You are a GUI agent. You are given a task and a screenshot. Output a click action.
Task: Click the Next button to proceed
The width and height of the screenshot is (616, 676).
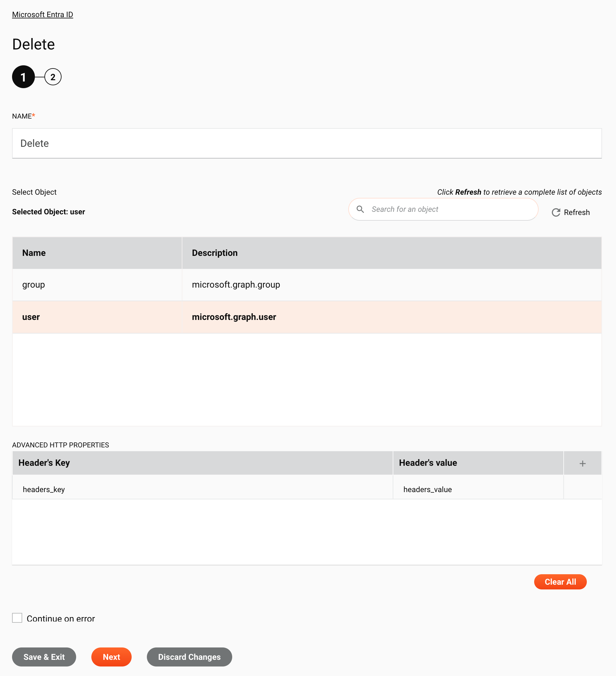[x=111, y=657]
